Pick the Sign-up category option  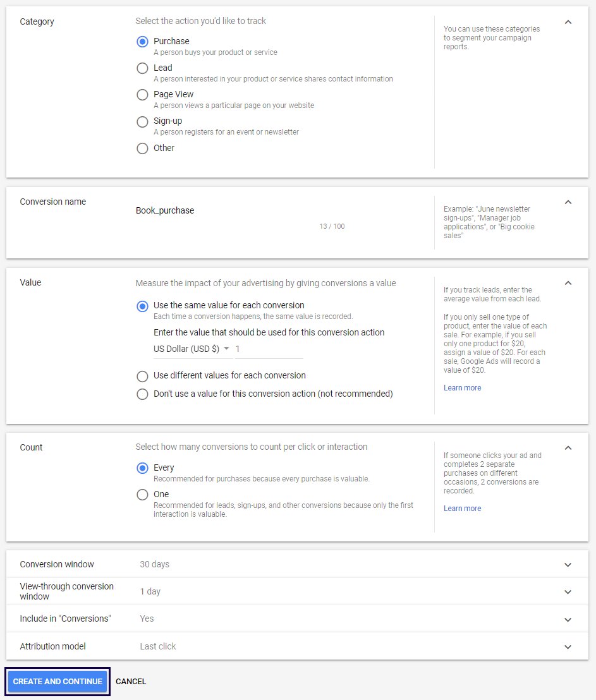point(142,121)
